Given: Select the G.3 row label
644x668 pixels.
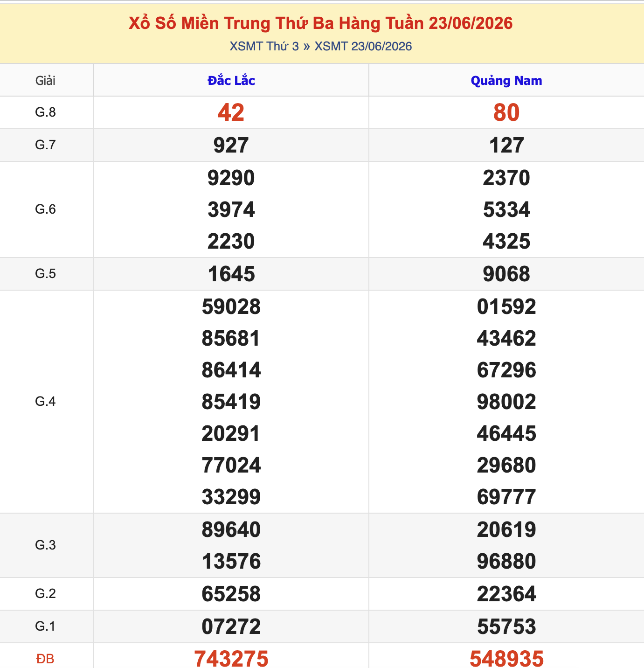Looking at the screenshot, I should tap(45, 545).
